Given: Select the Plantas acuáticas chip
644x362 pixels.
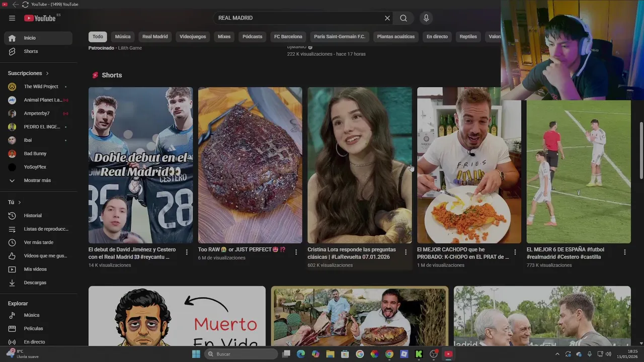Looking at the screenshot, I should (x=396, y=37).
